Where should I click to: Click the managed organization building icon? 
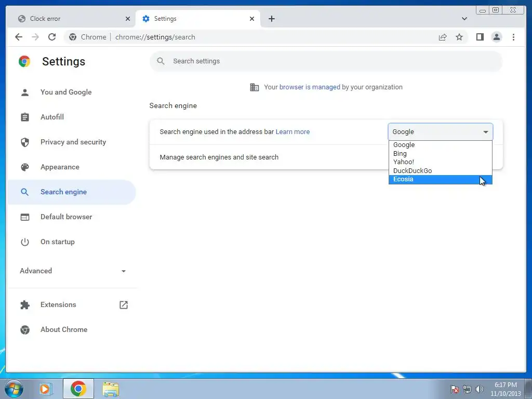click(x=255, y=87)
